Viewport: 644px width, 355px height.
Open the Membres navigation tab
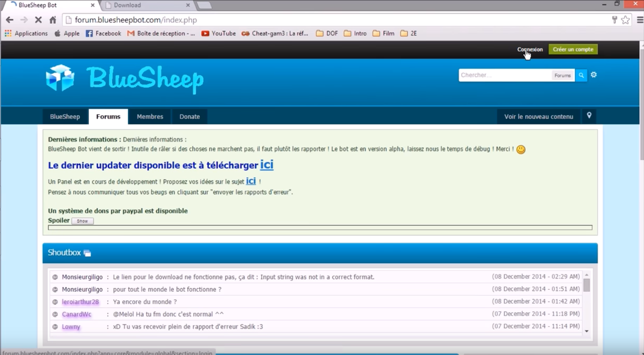pyautogui.click(x=150, y=117)
